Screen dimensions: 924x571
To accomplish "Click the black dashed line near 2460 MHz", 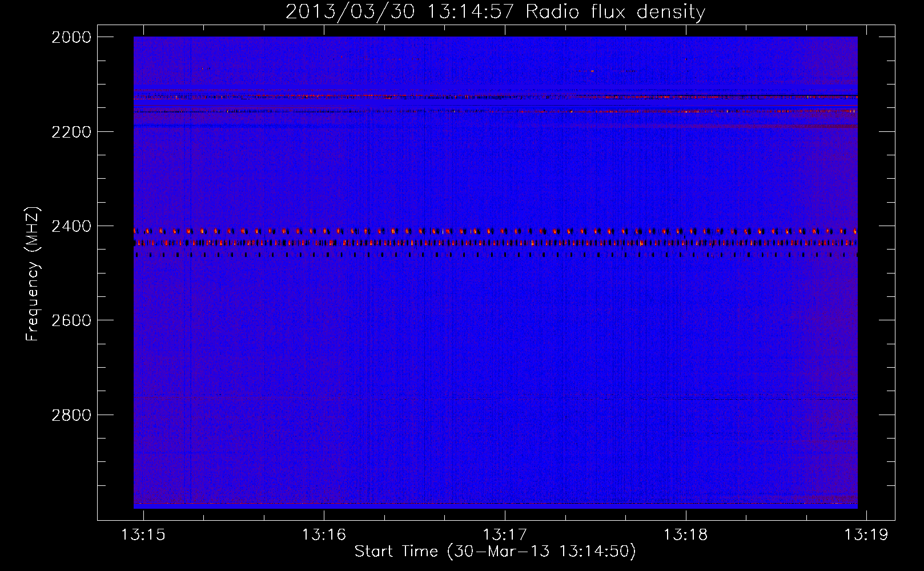I will coord(495,255).
